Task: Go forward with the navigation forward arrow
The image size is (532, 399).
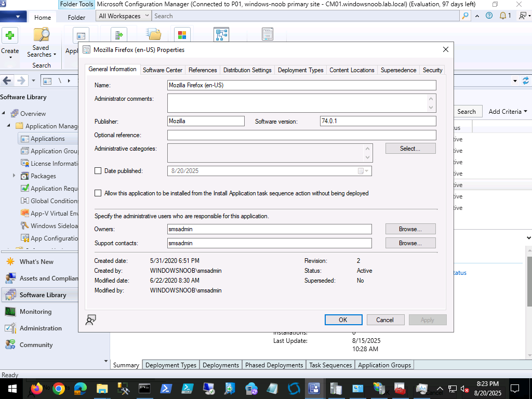Action: pyautogui.click(x=21, y=81)
